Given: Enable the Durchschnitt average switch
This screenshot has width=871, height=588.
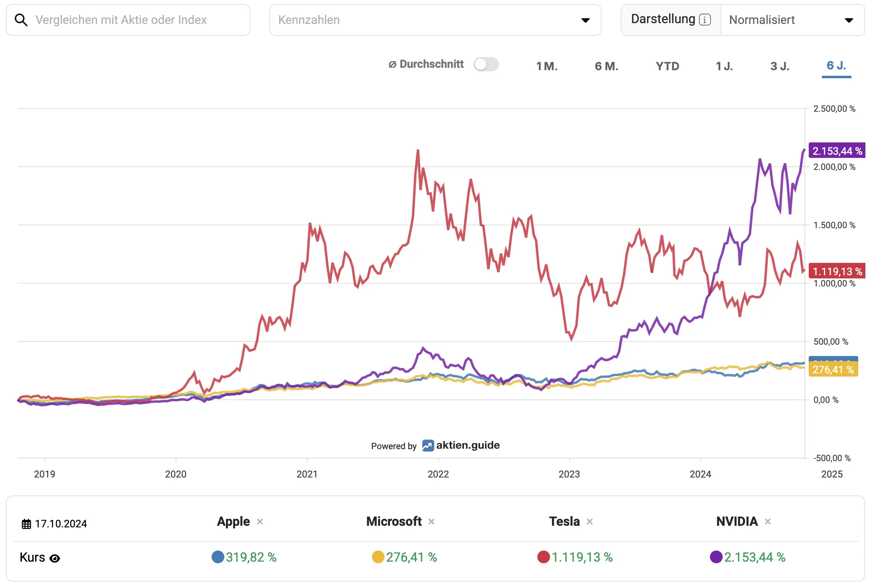Looking at the screenshot, I should tap(486, 64).
